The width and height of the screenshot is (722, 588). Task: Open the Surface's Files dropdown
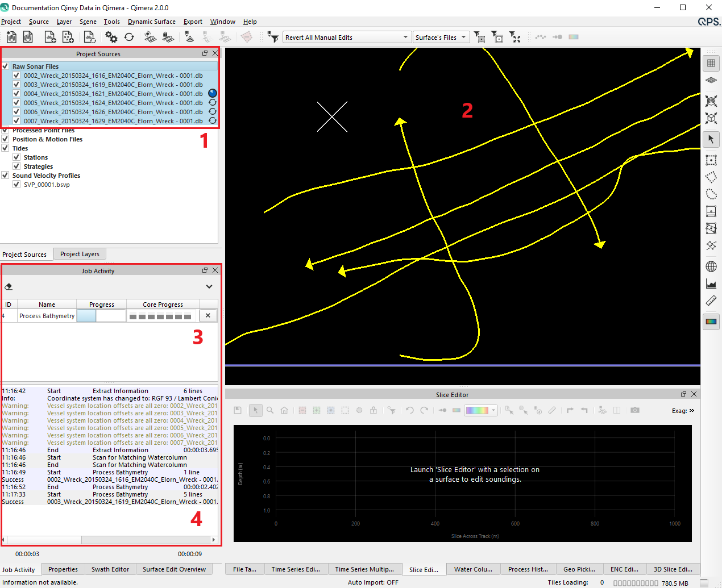click(464, 37)
